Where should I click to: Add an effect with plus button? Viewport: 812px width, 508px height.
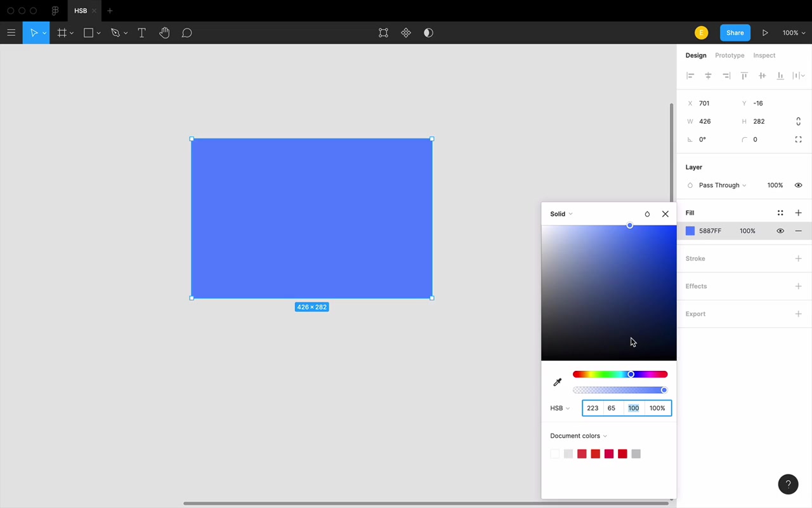(x=798, y=286)
